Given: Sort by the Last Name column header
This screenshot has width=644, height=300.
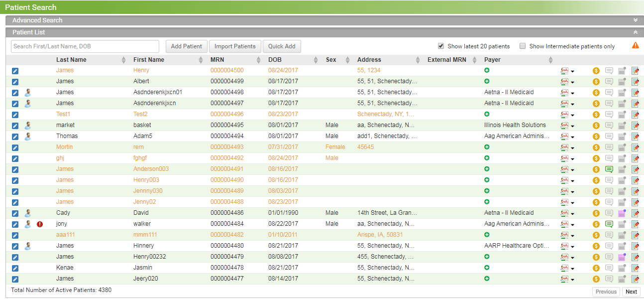Looking at the screenshot, I should [x=71, y=59].
